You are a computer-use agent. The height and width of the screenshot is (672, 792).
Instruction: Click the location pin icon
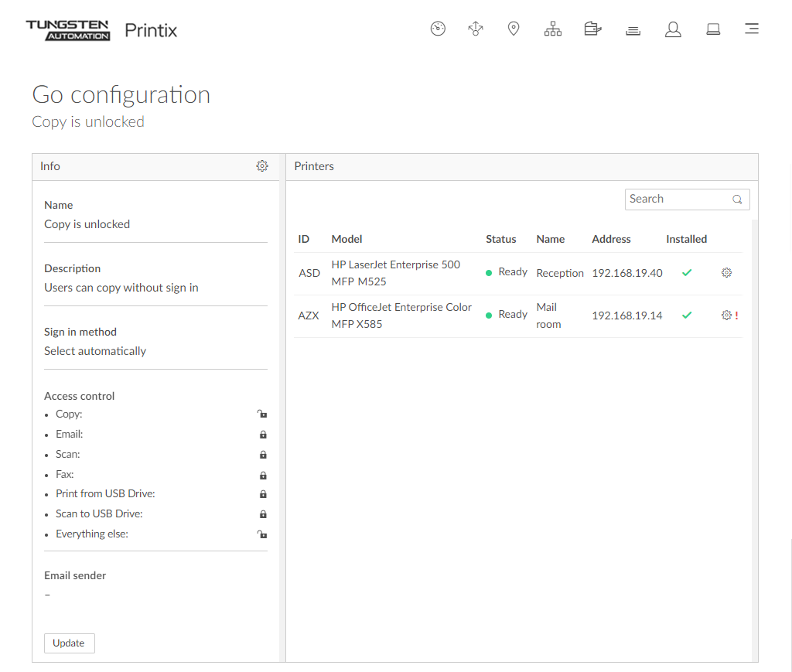[513, 29]
